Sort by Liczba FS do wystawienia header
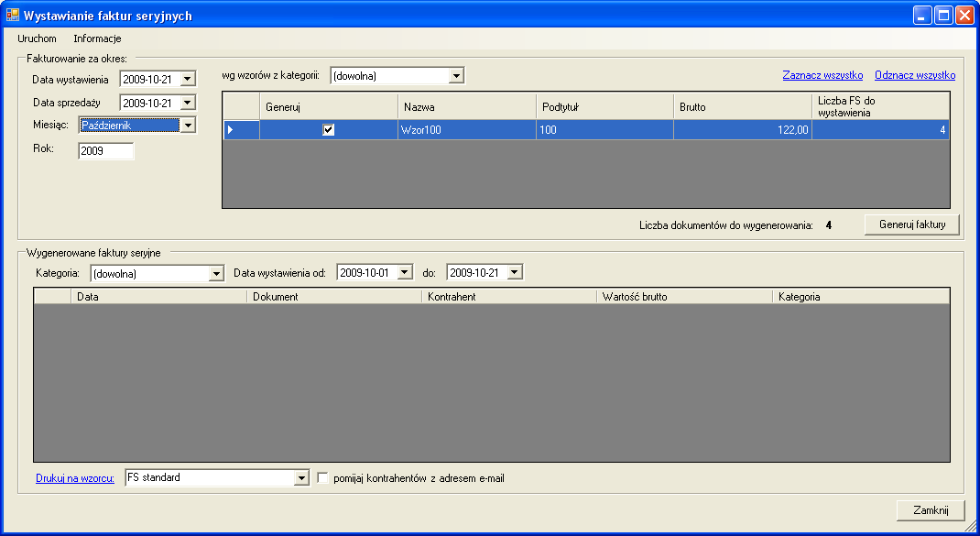This screenshot has height=536, width=980. click(880, 106)
